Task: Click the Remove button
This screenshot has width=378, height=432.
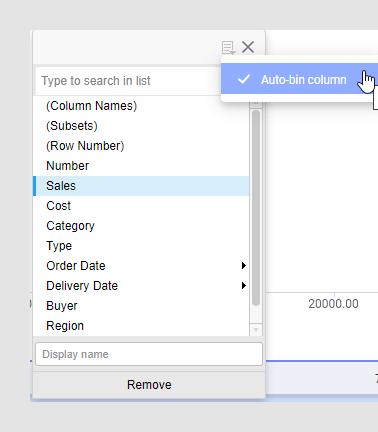Action: pos(149,385)
